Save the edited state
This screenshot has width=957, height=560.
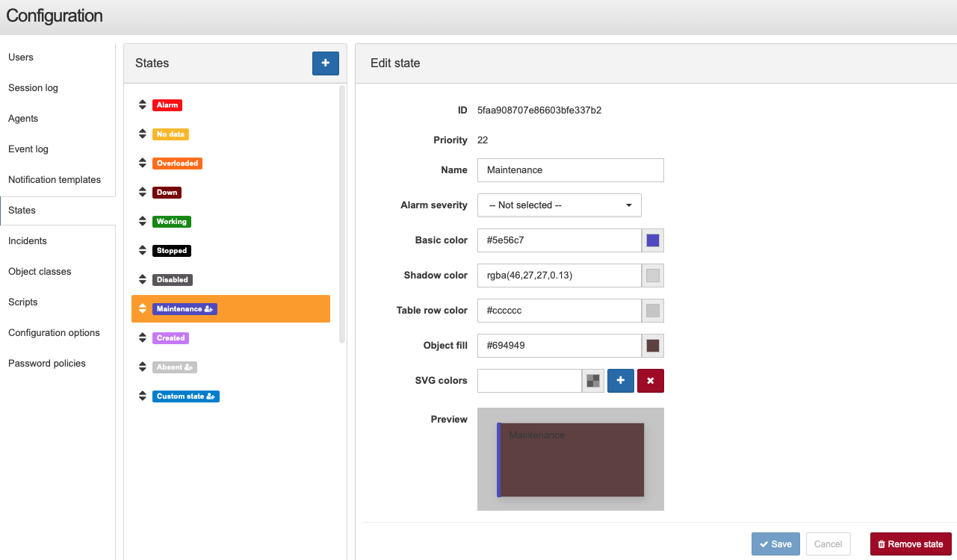tap(775, 544)
